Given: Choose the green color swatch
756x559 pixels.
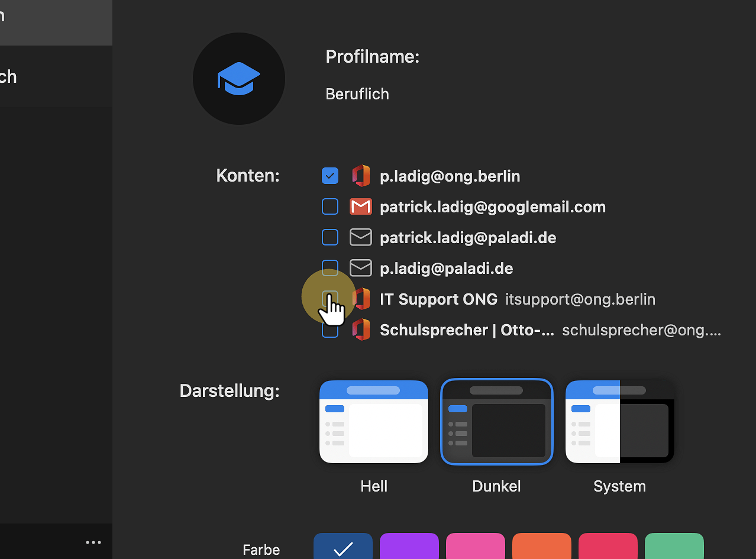Looking at the screenshot, I should 674,547.
